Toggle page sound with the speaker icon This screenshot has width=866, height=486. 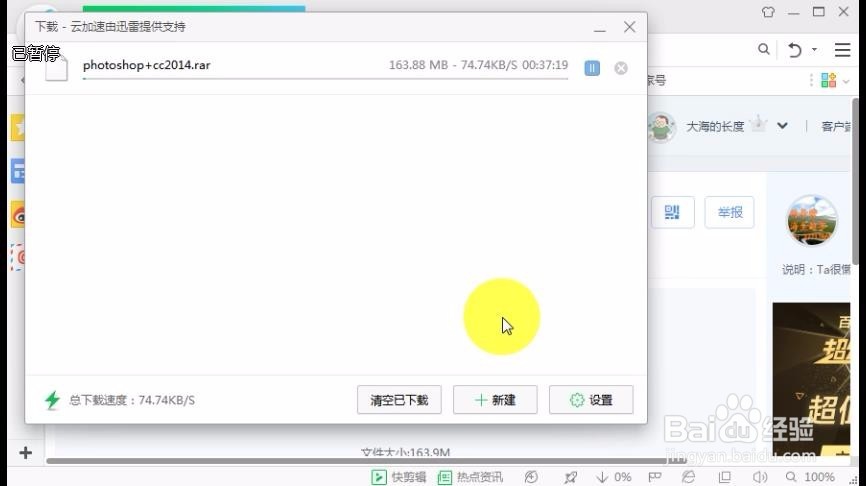[x=760, y=477]
